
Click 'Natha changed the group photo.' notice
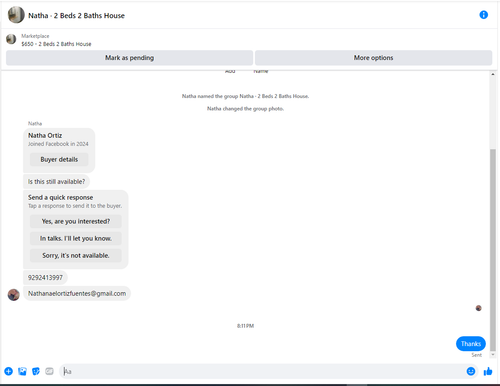(x=245, y=109)
